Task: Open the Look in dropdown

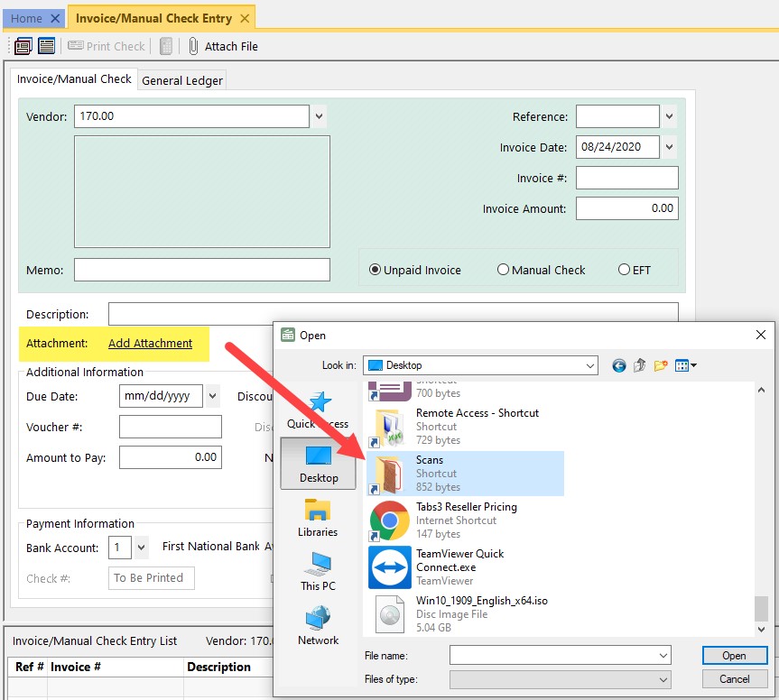Action: (591, 364)
